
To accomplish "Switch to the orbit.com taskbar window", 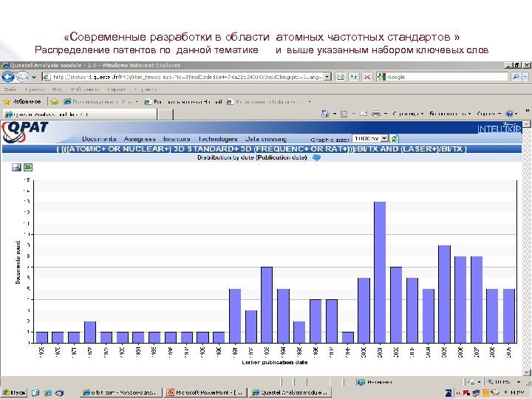I will click(121, 393).
